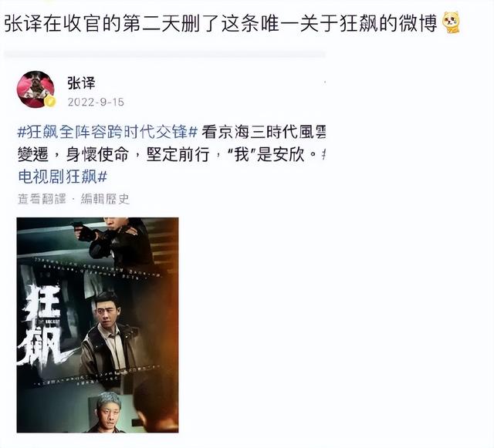Click 编辑历史 to view edit history

(105, 199)
